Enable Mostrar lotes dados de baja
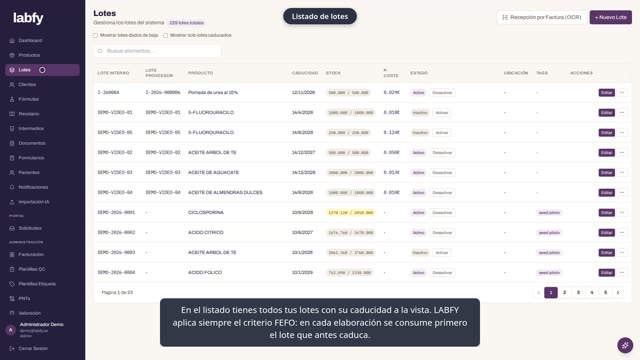Image resolution: width=640 pixels, height=360 pixels. point(96,36)
